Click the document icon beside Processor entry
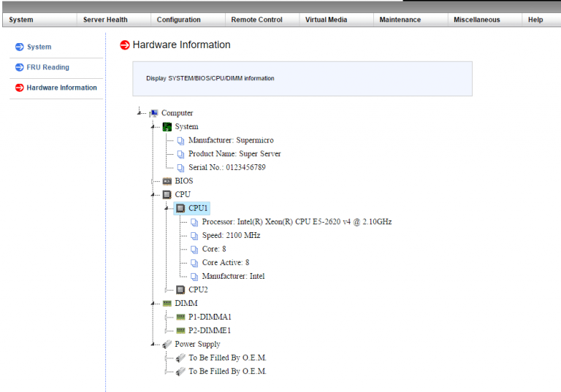Image resolution: width=561 pixels, height=392 pixels. (x=194, y=223)
